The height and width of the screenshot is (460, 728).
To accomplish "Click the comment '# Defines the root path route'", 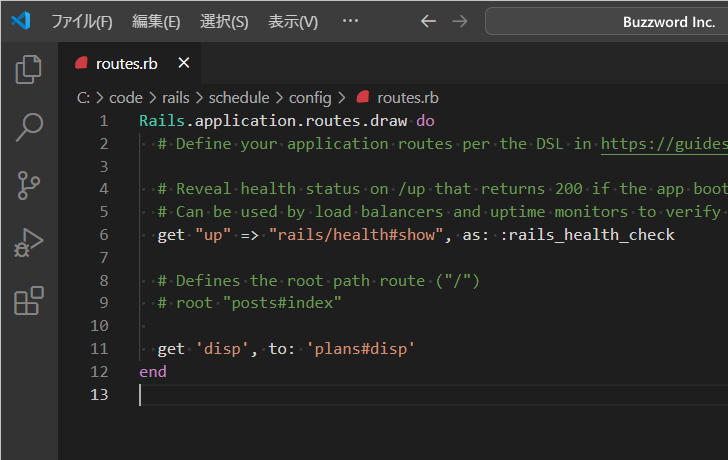I will click(318, 281).
